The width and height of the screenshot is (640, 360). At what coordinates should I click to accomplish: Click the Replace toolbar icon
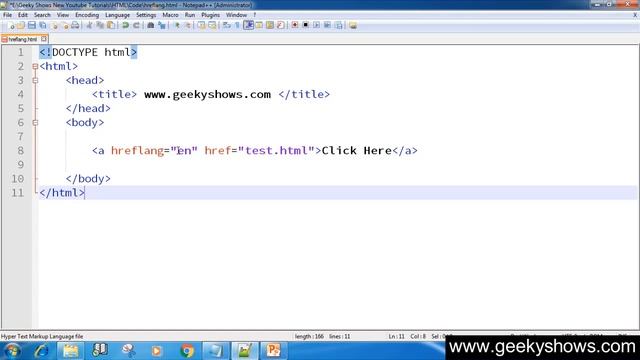(162, 25)
